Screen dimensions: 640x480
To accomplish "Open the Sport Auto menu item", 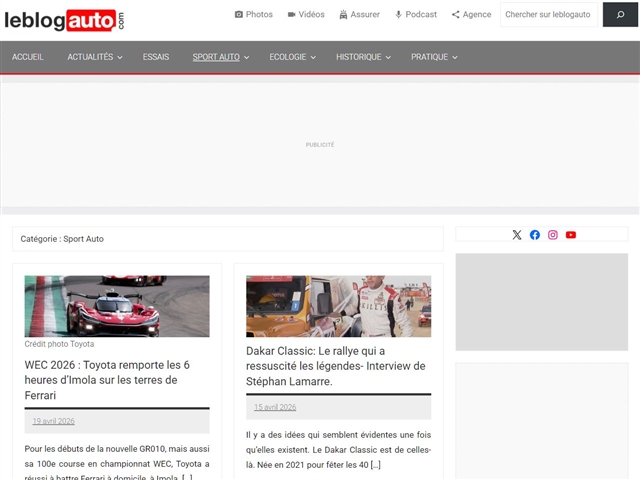I will tap(216, 57).
